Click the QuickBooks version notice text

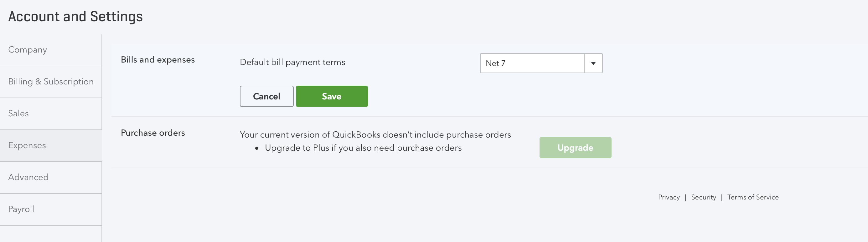375,135
